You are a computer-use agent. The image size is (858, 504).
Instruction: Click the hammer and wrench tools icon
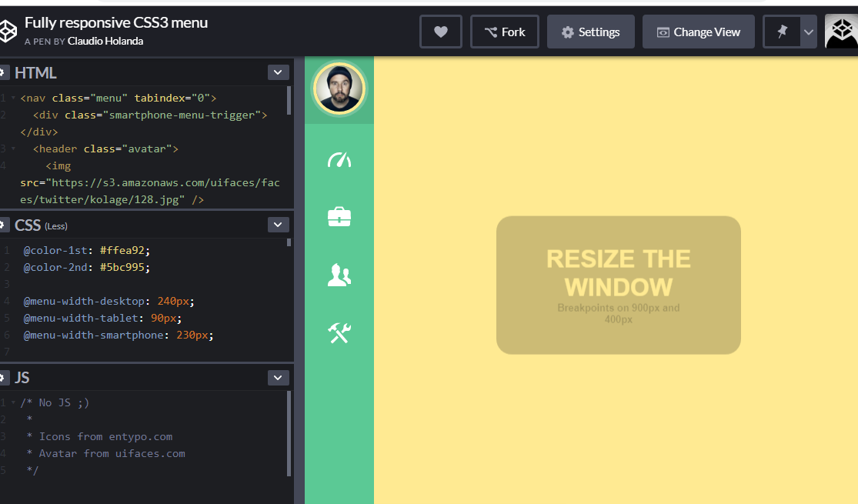point(339,332)
